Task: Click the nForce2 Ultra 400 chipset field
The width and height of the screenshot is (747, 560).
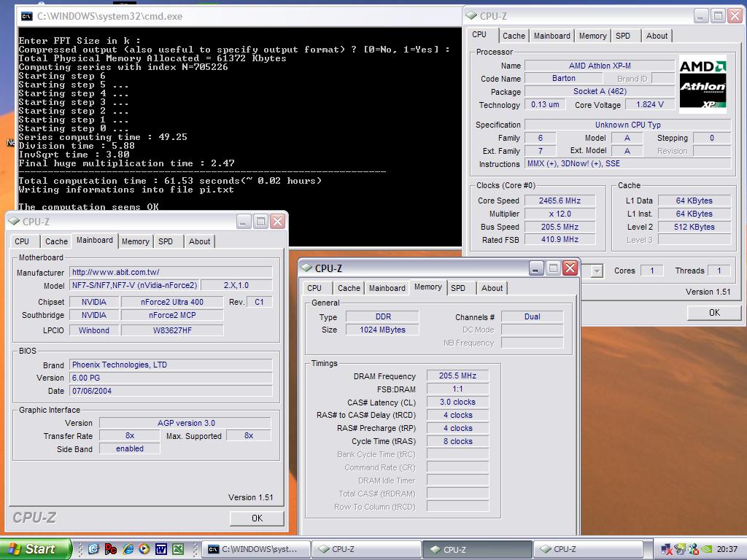Action: point(172,302)
